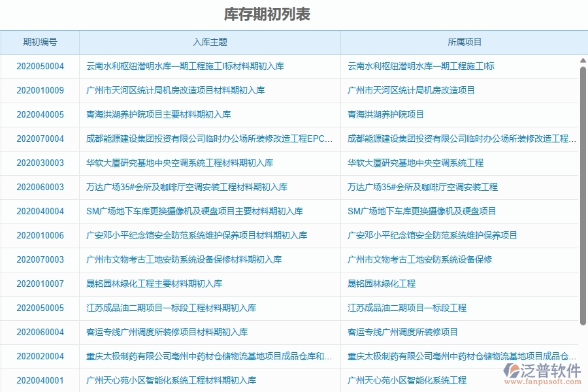Open the 客运专线广州调度所装修项目 link
This screenshot has width=588, height=392.
(x=400, y=332)
